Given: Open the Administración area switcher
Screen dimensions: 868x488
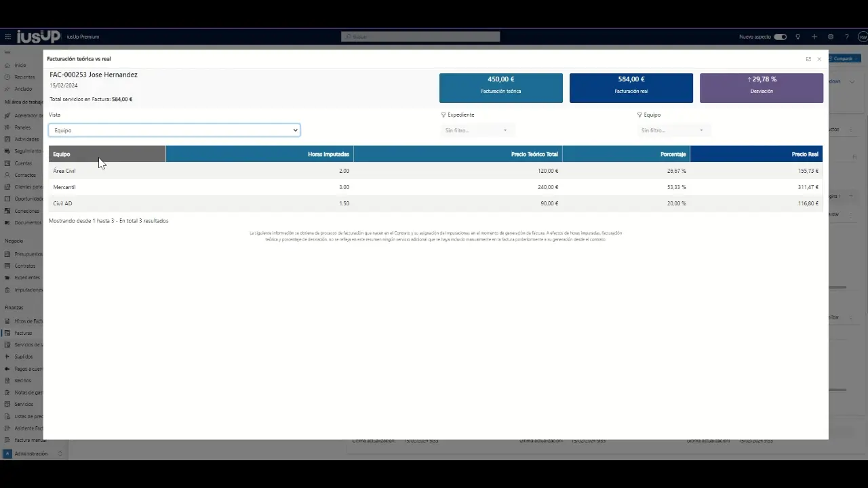Looking at the screenshot, I should pos(31,453).
